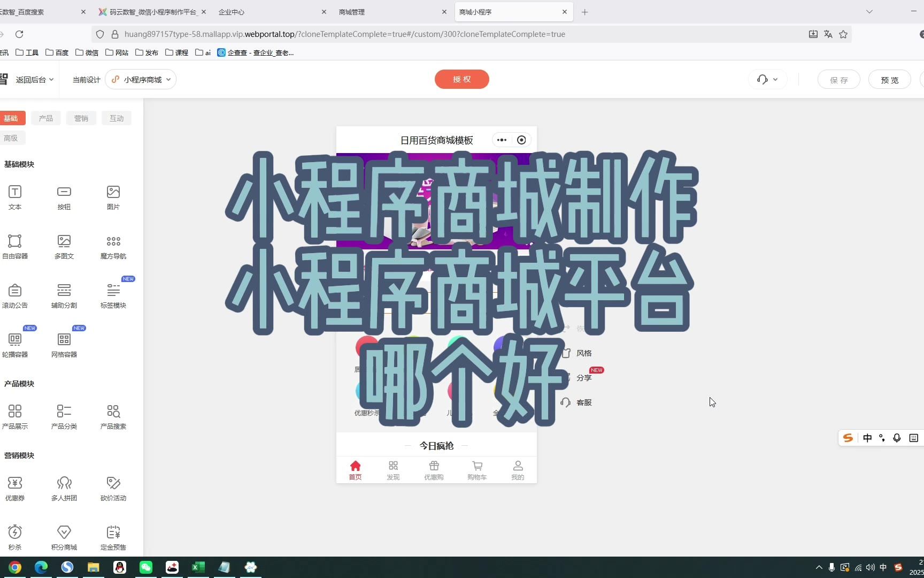Viewport: 924px width, 578px height.
Task: Open the 企查查 bookmark
Action: (256, 52)
